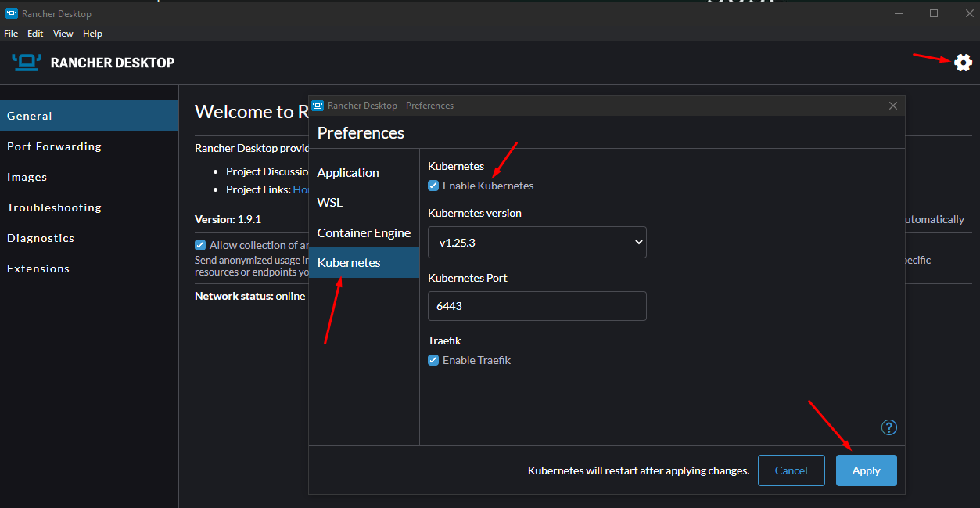The image size is (980, 508).
Task: Open Container Engine settings
Action: 364,232
